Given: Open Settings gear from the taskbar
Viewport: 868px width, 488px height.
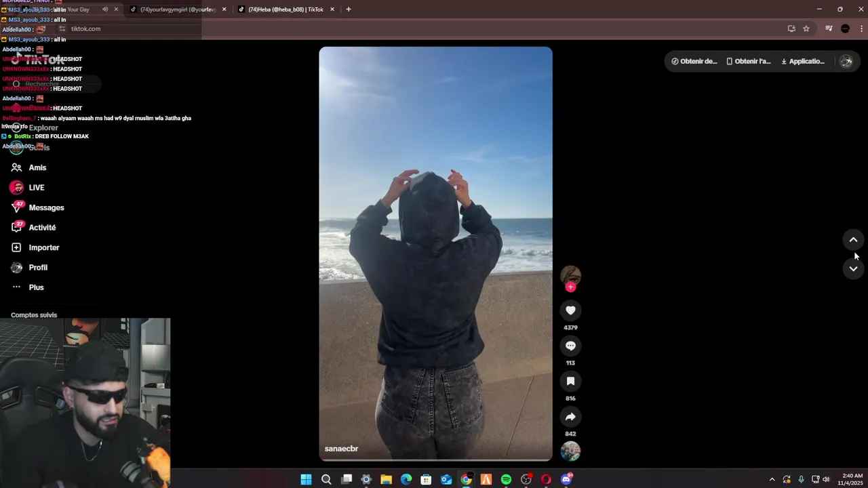Looking at the screenshot, I should pos(366,480).
